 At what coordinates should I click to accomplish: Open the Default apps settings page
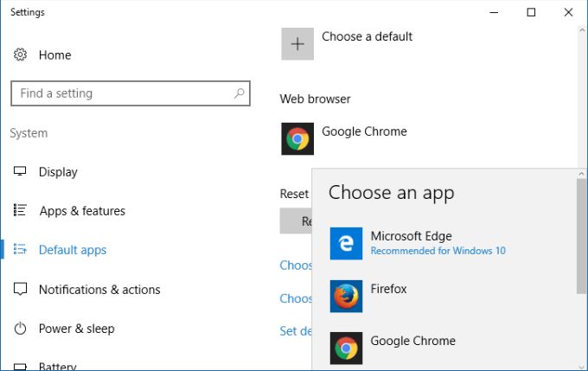(x=73, y=250)
